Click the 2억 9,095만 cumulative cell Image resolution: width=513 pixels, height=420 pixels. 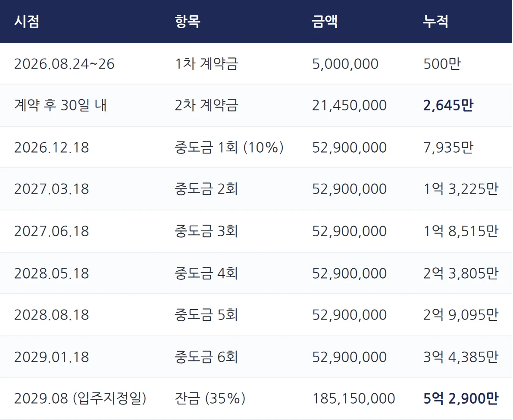pyautogui.click(x=461, y=315)
